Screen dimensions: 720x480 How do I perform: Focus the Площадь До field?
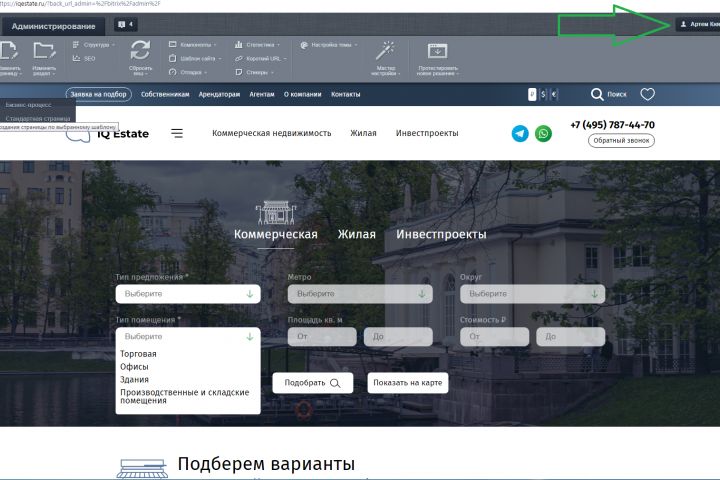[398, 337]
